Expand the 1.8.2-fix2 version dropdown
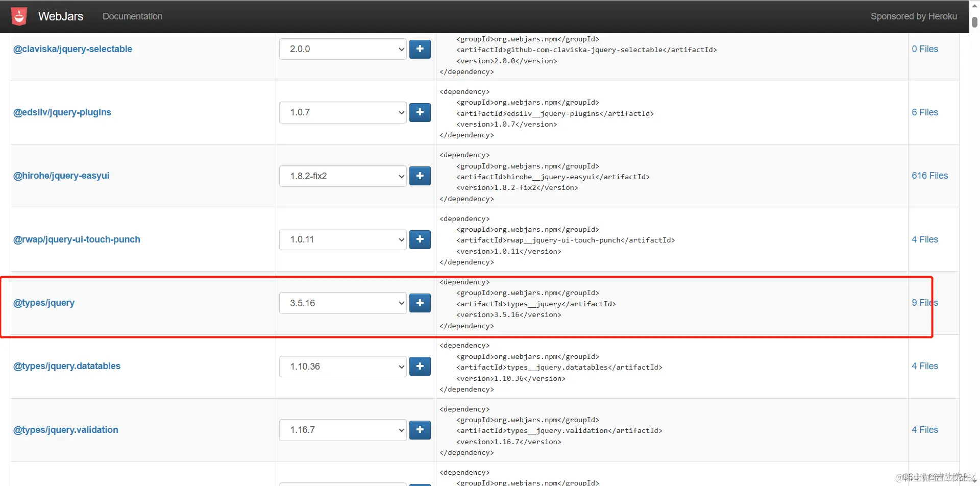Image resolution: width=980 pixels, height=486 pixels. (x=343, y=176)
